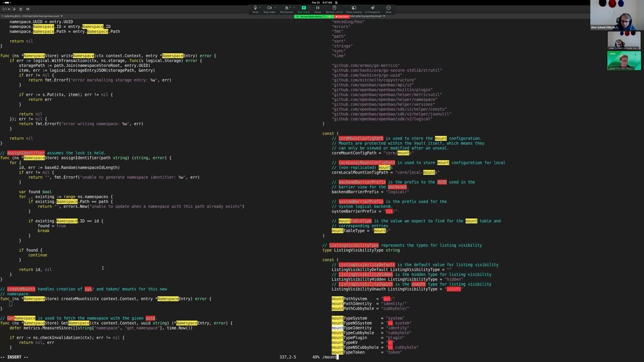644x362 pixels.
Task: Add a new terminal tab with plus
Action: coord(14,9)
